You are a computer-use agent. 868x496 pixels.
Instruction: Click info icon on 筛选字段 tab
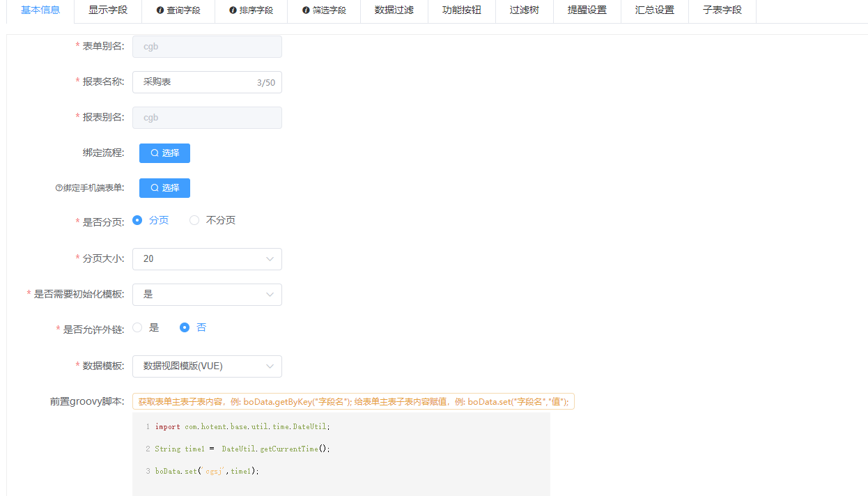coord(306,10)
